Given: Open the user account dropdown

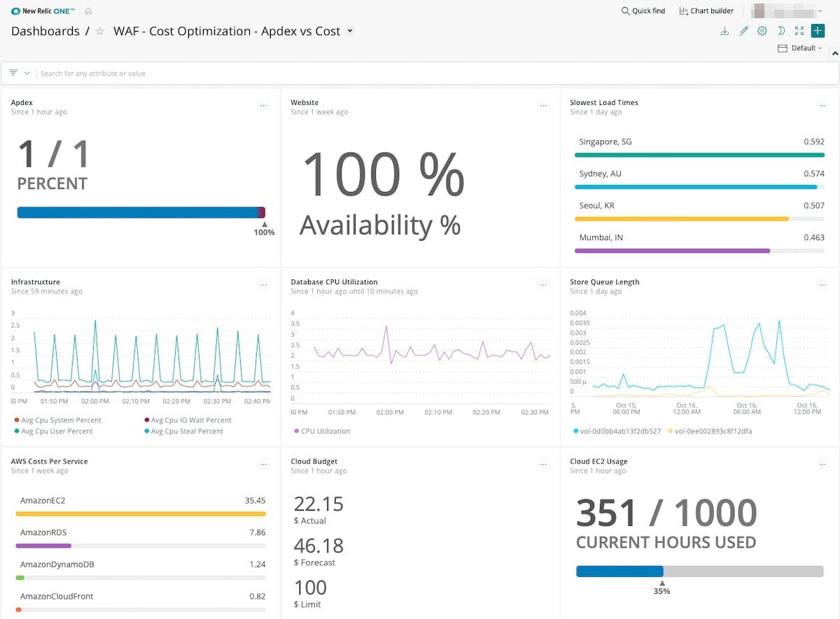Looking at the screenshot, I should [x=787, y=11].
